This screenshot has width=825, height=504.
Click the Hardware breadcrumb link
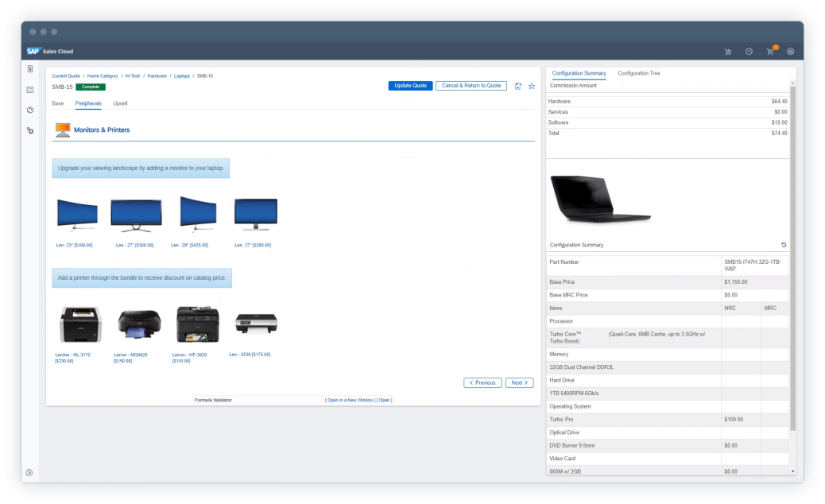coord(157,76)
